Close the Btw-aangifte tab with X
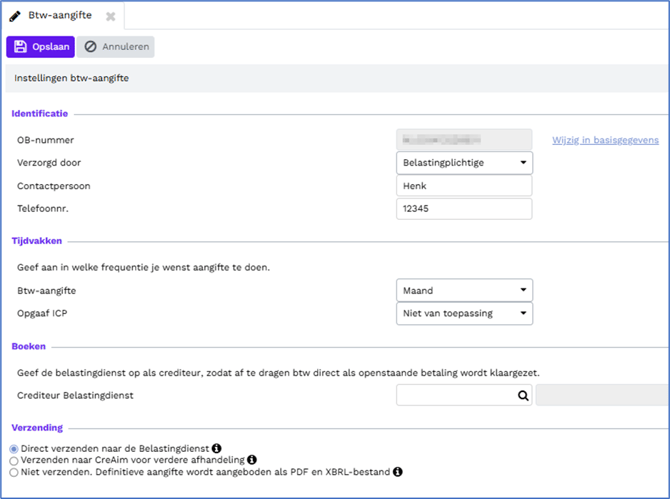The image size is (670, 499). pos(110,17)
